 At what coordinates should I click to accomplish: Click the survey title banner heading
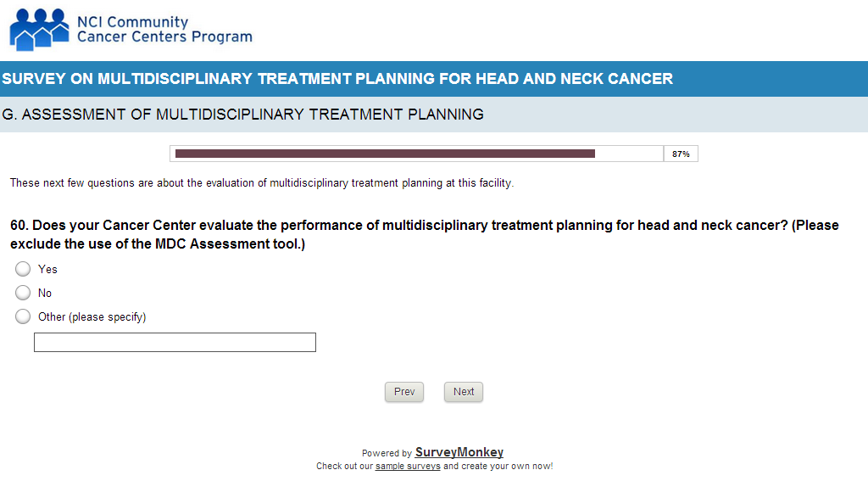pos(337,79)
